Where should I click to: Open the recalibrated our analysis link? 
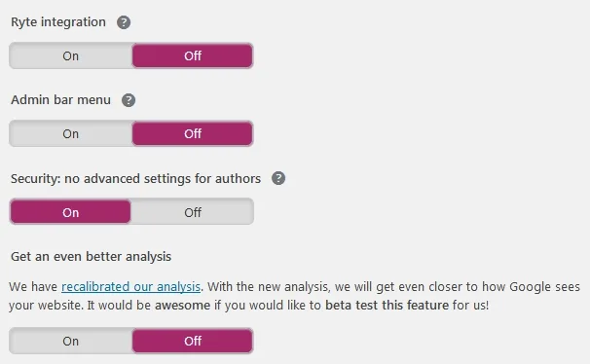click(130, 287)
